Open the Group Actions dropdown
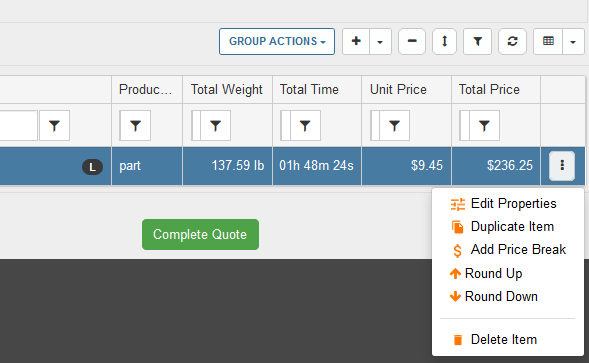The width and height of the screenshot is (589, 363). pos(277,41)
